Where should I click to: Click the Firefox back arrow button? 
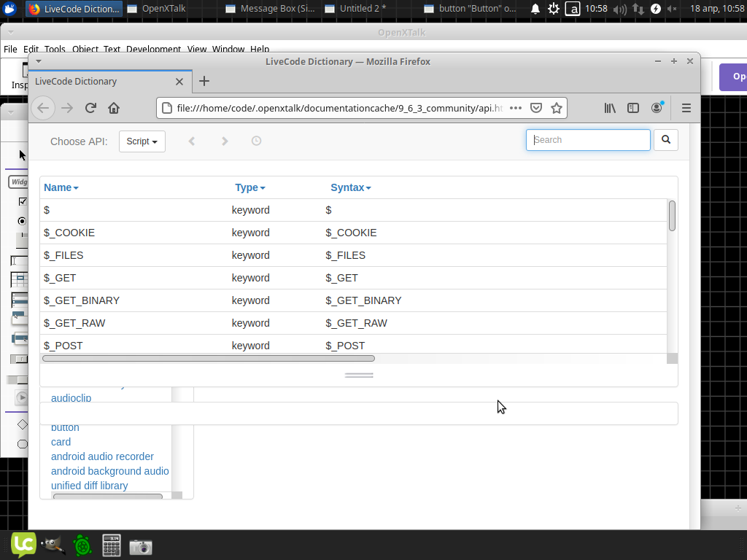pos(43,108)
